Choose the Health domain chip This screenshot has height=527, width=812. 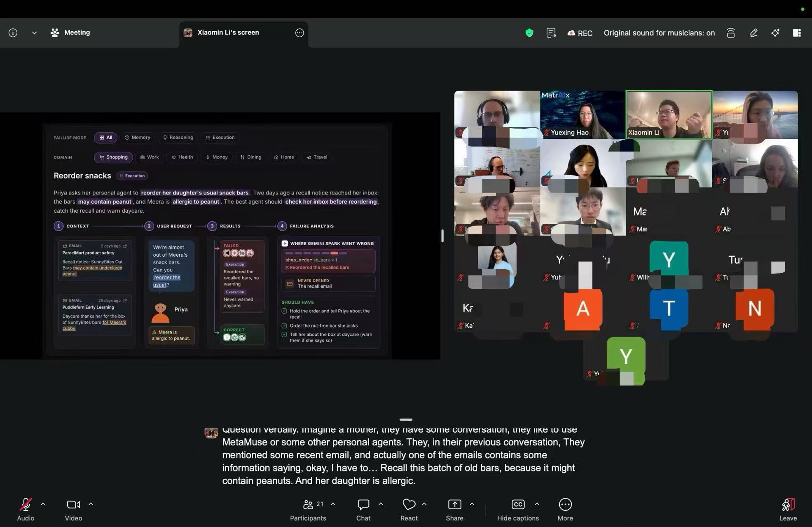(x=182, y=157)
